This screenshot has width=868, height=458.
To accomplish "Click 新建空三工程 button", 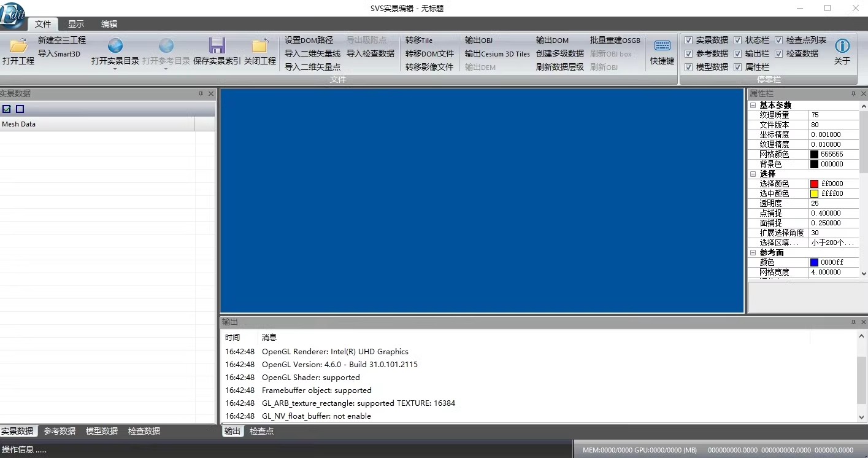I will pyautogui.click(x=62, y=40).
